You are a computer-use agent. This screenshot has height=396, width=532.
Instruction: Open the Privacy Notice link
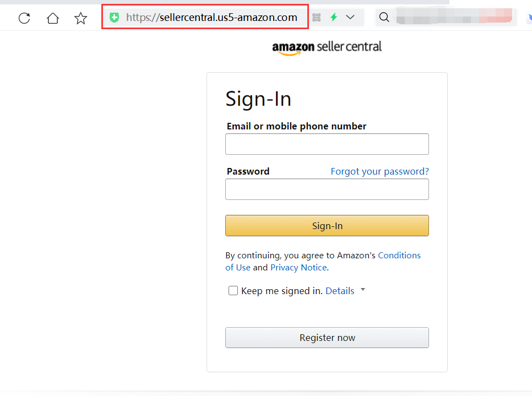[298, 268]
